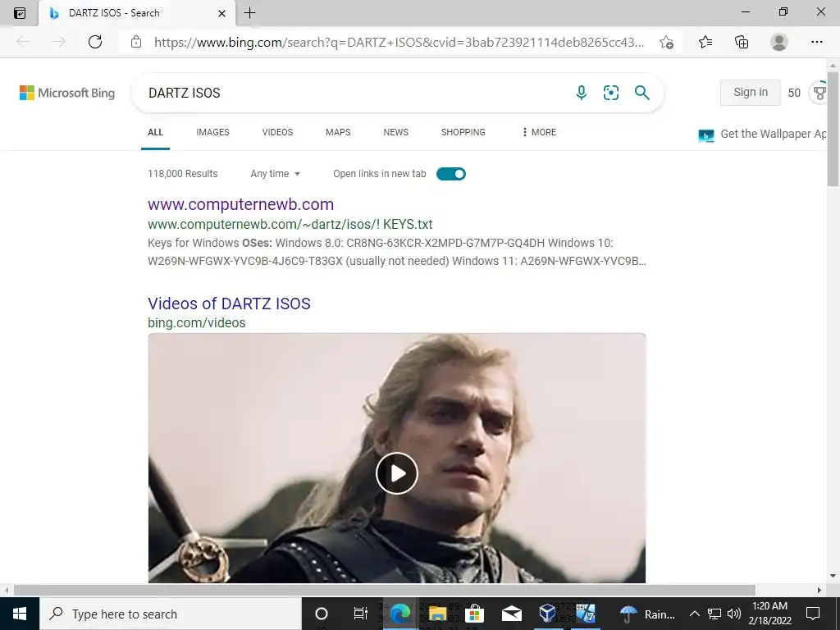Open the Rain weather widget in taskbar
840x630 pixels.
(647, 614)
